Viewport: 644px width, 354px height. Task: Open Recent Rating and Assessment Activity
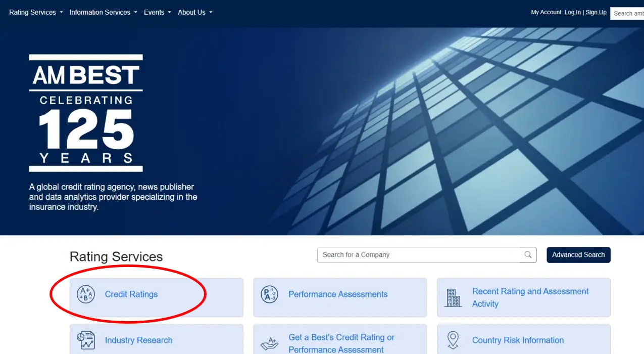coord(530,297)
